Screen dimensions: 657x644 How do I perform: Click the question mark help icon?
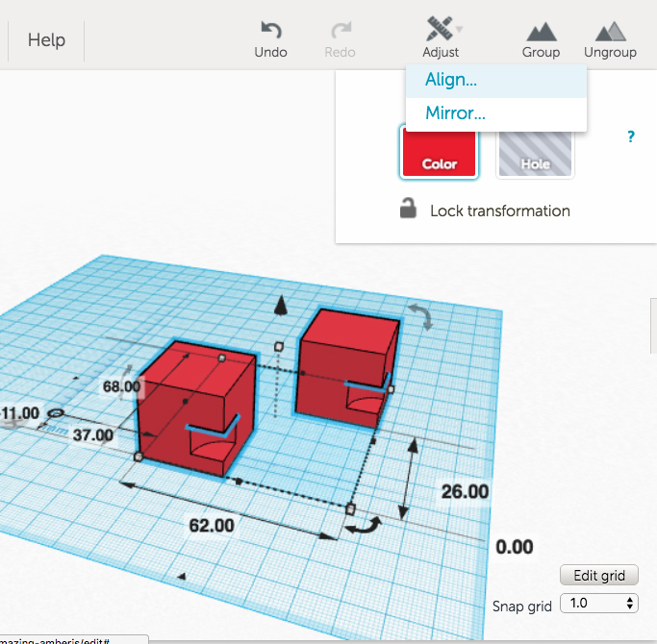pos(631,136)
